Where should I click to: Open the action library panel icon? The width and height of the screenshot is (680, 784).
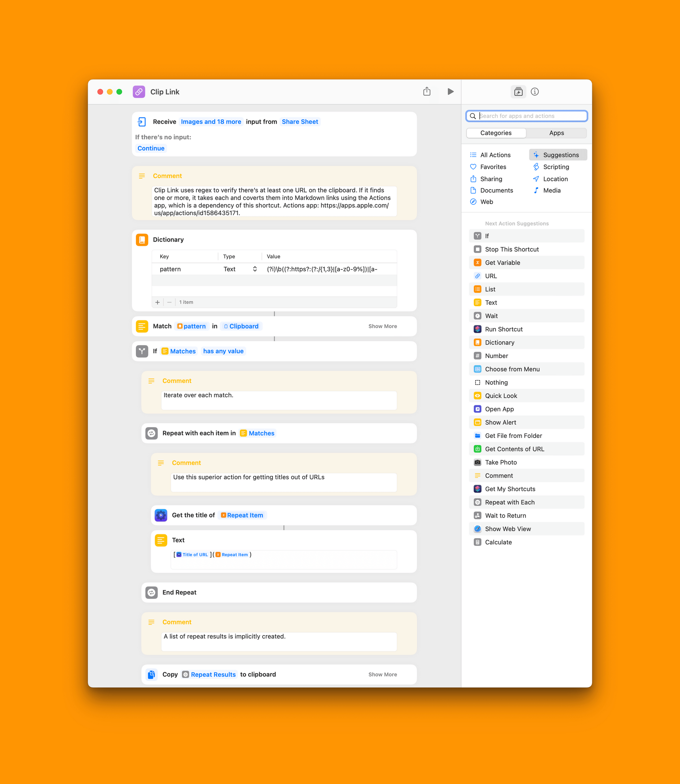[x=518, y=91]
